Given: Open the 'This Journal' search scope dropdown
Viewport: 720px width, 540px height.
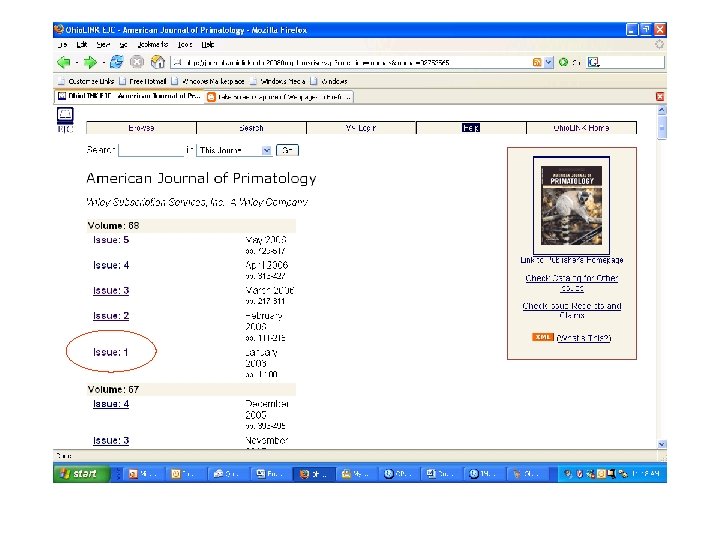Looking at the screenshot, I should (x=266, y=150).
